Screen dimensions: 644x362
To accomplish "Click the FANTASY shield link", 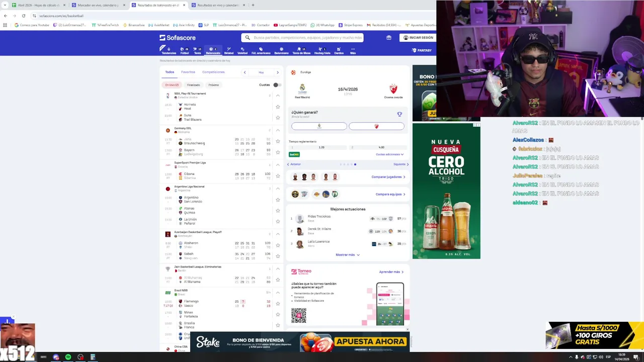I will point(422,50).
